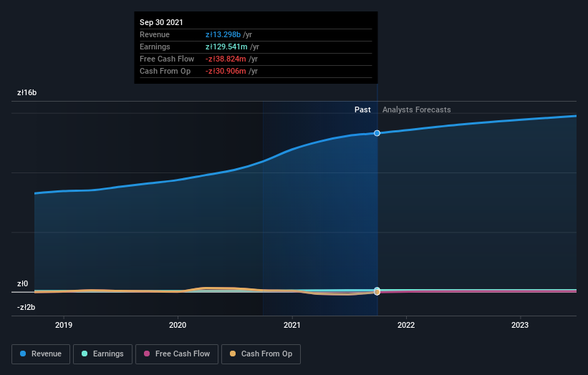Click the -zł30.906m cash from op value
Screen dimensions: 588x375
click(x=226, y=71)
